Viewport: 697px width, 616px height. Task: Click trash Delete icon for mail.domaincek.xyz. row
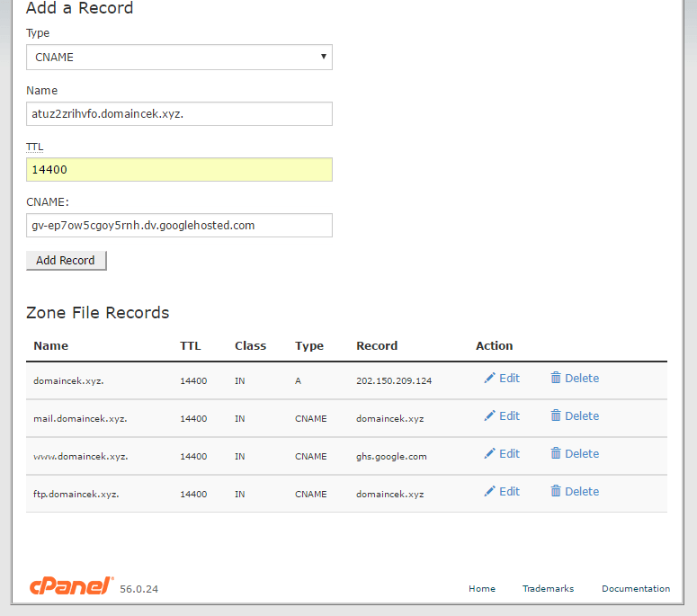[x=556, y=416]
